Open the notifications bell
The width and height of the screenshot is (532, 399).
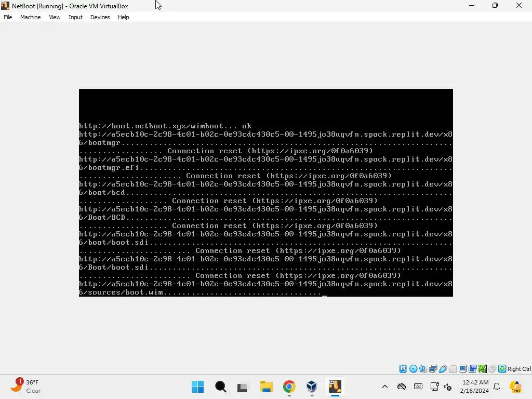coord(497,387)
